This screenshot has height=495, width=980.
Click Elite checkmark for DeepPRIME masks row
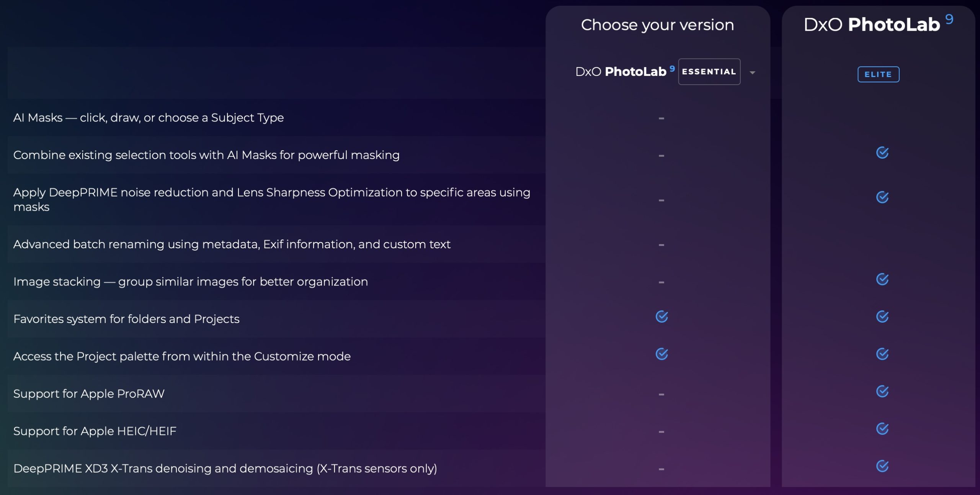click(x=882, y=197)
